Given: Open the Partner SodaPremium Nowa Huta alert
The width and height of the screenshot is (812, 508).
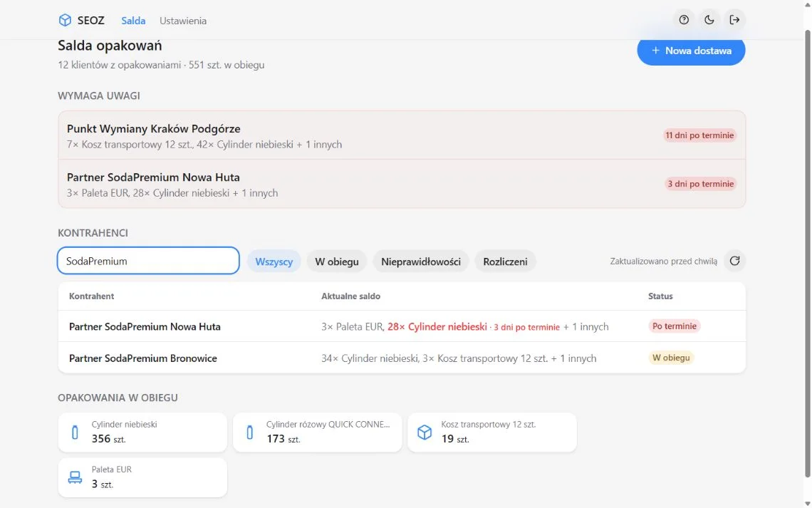Looking at the screenshot, I should pos(401,184).
